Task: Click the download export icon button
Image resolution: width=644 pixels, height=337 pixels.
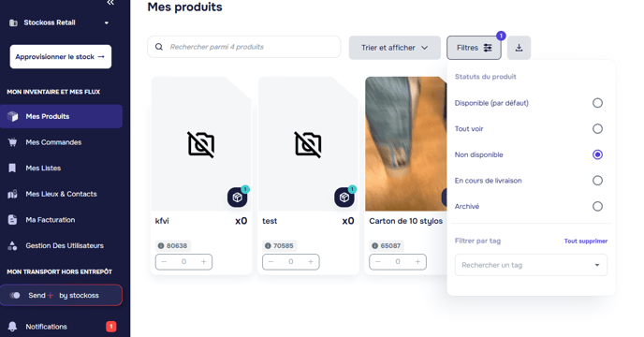Action: [x=519, y=48]
